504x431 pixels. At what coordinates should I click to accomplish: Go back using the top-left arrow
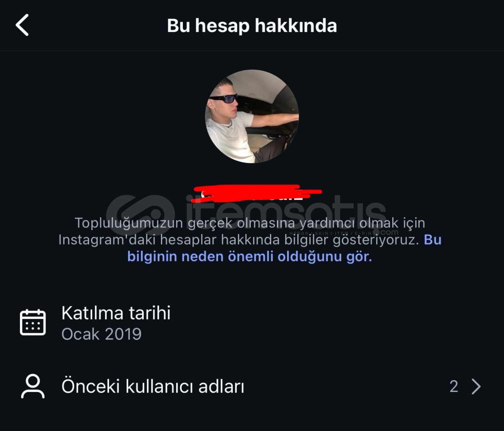pos(22,25)
